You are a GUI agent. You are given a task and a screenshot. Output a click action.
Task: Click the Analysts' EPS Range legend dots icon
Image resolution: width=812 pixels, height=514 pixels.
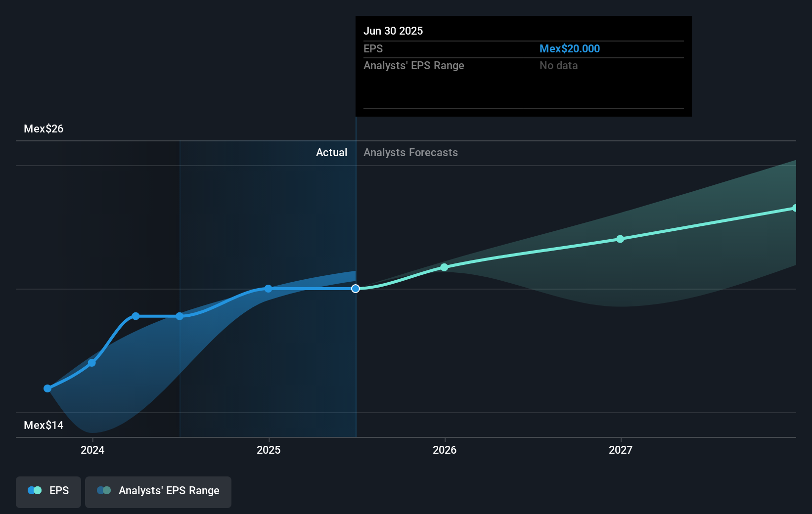tap(104, 490)
